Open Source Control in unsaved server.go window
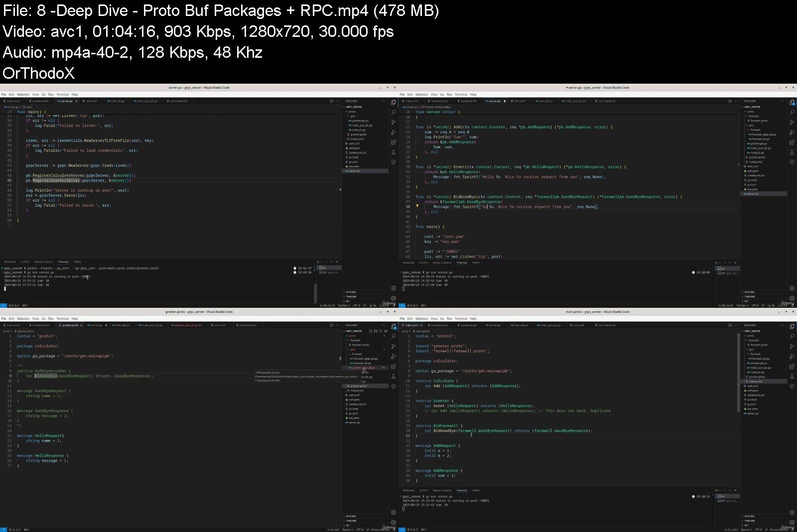Viewport: 797px width, 532px height. pyautogui.click(x=792, y=122)
